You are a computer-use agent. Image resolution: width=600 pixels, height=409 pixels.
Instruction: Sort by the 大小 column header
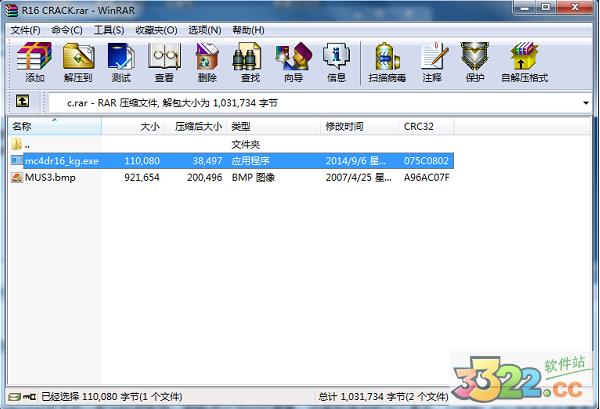coord(133,126)
